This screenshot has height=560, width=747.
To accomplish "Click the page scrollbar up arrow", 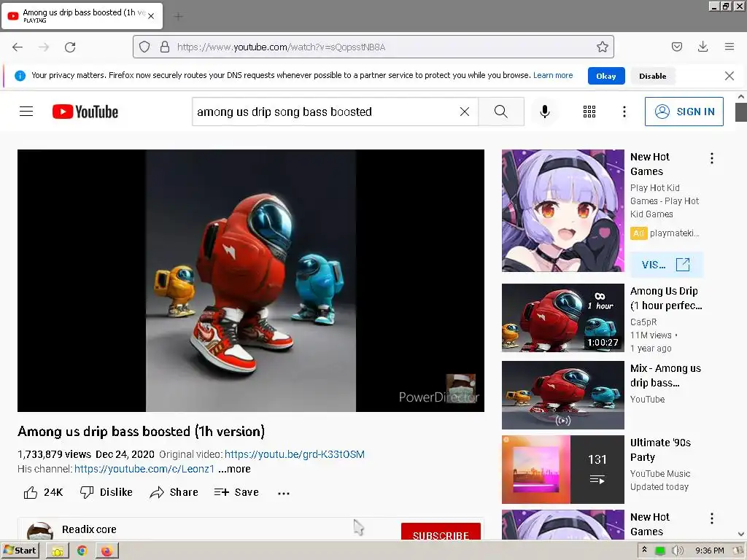I will point(741,96).
